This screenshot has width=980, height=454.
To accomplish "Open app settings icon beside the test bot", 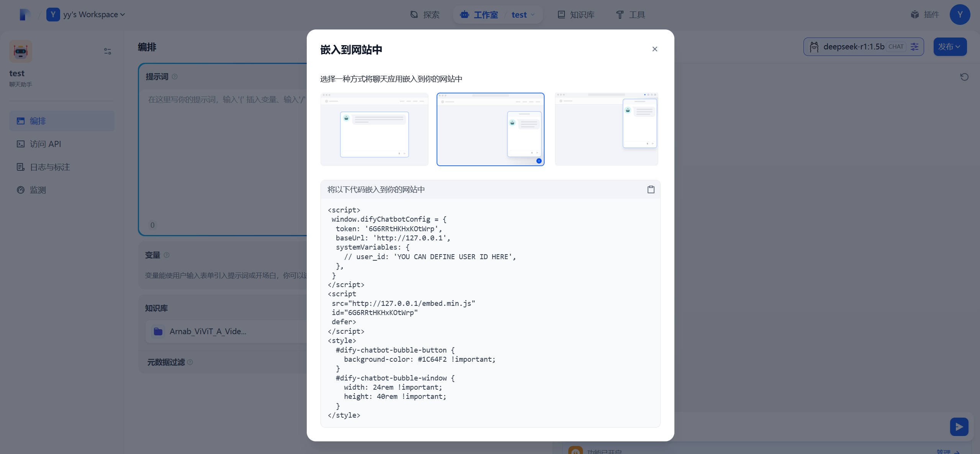I will pyautogui.click(x=107, y=51).
